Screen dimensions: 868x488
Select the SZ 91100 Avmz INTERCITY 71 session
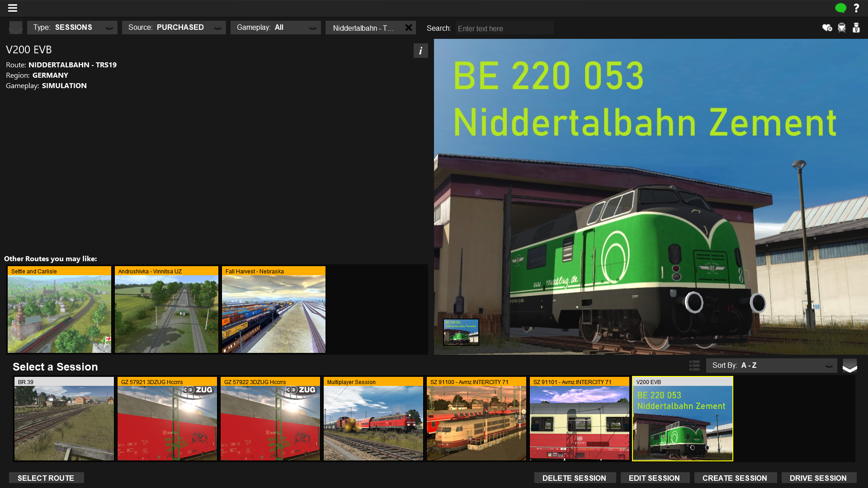click(476, 419)
